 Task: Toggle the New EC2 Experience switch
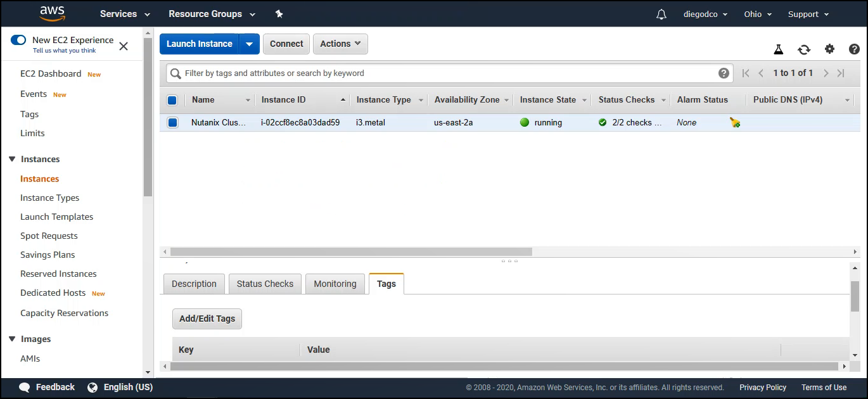[x=18, y=40]
